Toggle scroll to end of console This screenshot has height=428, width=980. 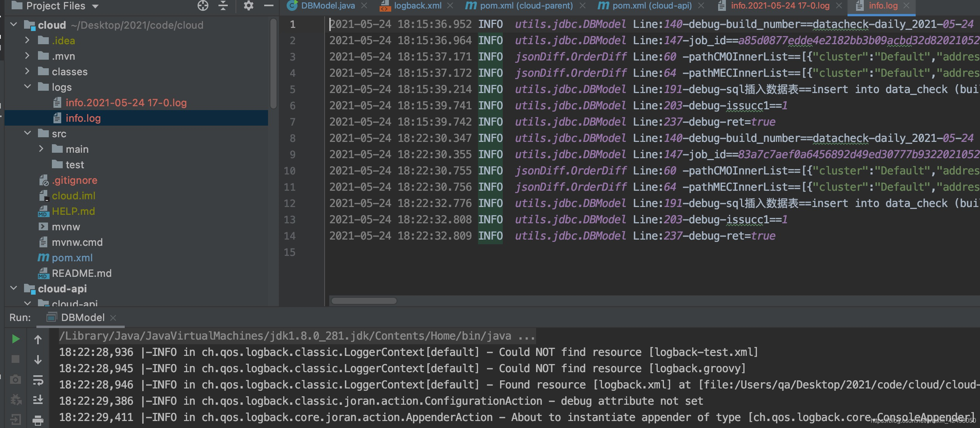point(38,400)
